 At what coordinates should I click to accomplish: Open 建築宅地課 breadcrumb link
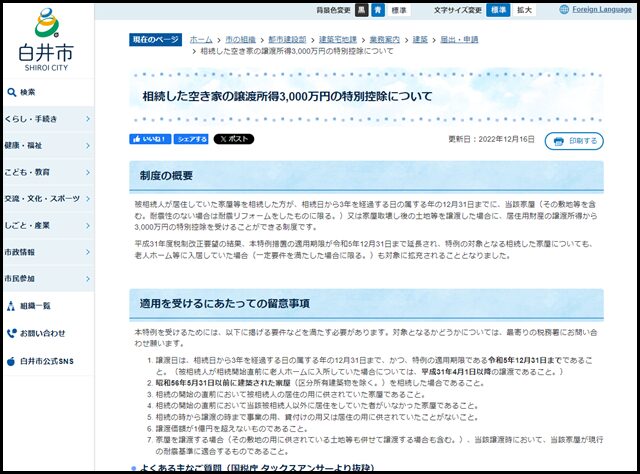pos(338,40)
